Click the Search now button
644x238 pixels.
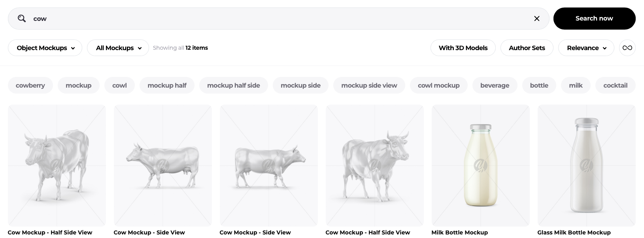coord(594,19)
